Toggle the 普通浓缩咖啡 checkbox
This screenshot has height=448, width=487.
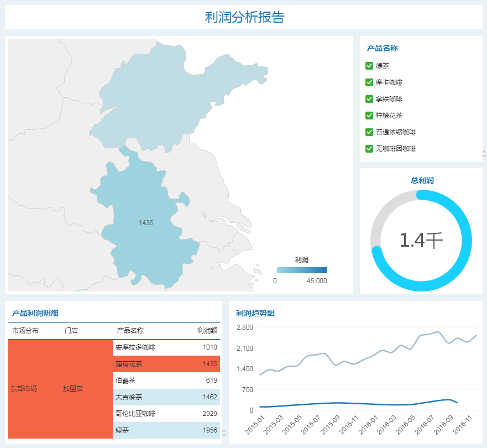point(369,132)
